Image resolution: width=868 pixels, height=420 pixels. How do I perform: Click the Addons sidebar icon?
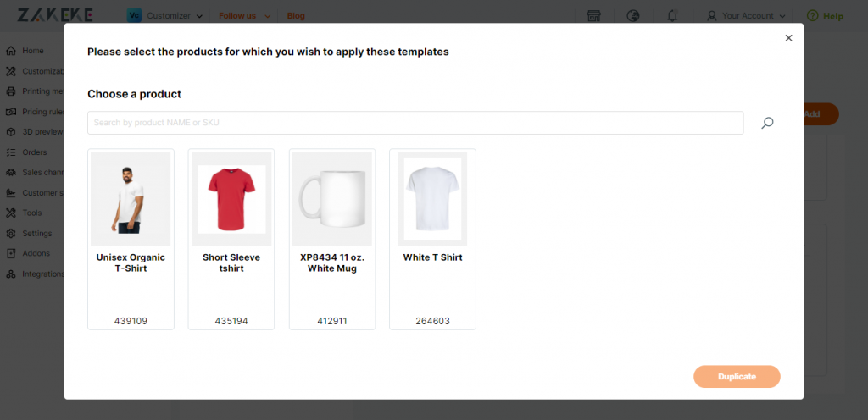tap(10, 253)
